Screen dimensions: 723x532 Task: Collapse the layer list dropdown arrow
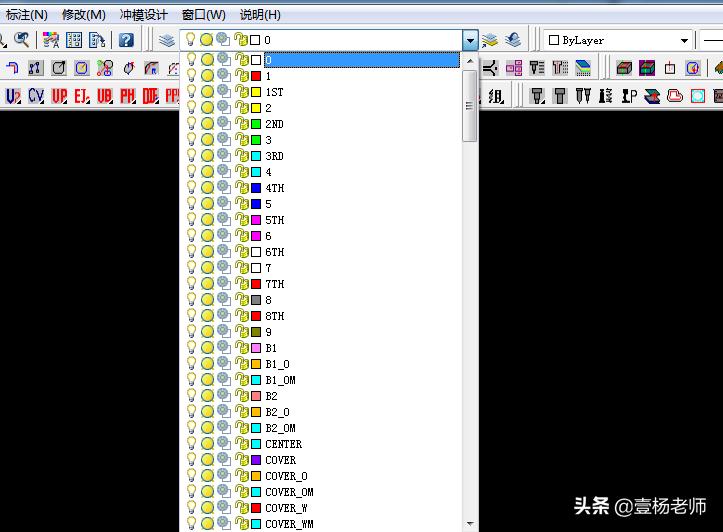pyautogui.click(x=470, y=41)
